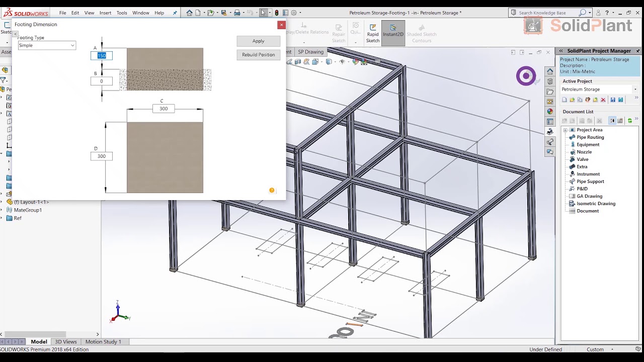Pin the SolidPlant Project Manager panel
The image size is (644, 362).
click(x=638, y=51)
